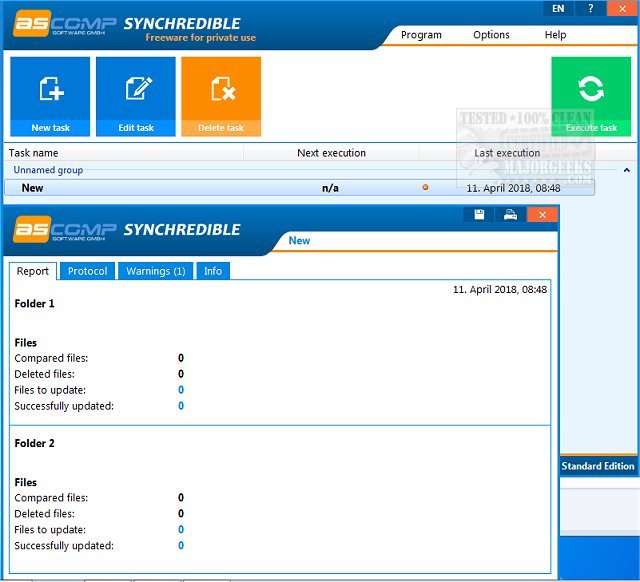Open the Program menu
The image size is (640, 582).
pos(421,35)
